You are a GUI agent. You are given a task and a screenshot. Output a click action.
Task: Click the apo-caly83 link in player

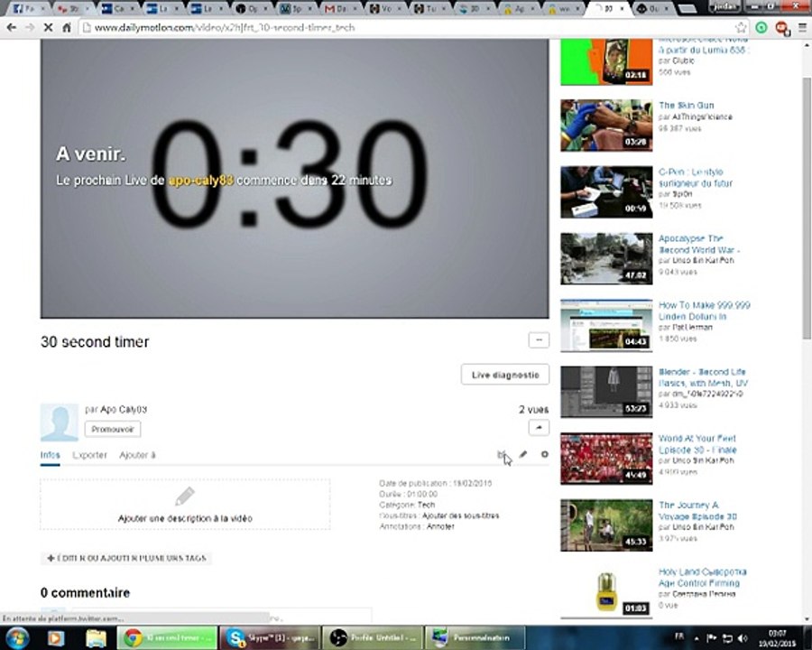(x=200, y=181)
